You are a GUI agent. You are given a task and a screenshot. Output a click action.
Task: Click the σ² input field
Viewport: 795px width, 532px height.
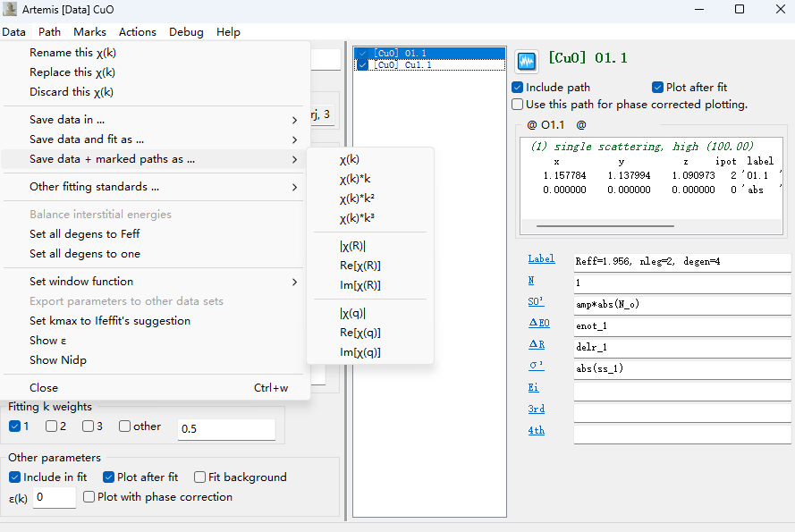click(x=681, y=368)
